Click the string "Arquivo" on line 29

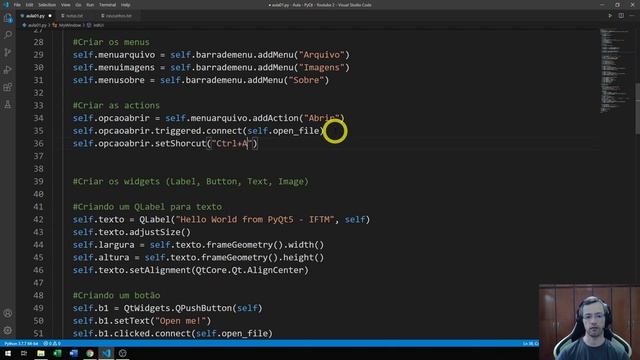click(x=322, y=55)
